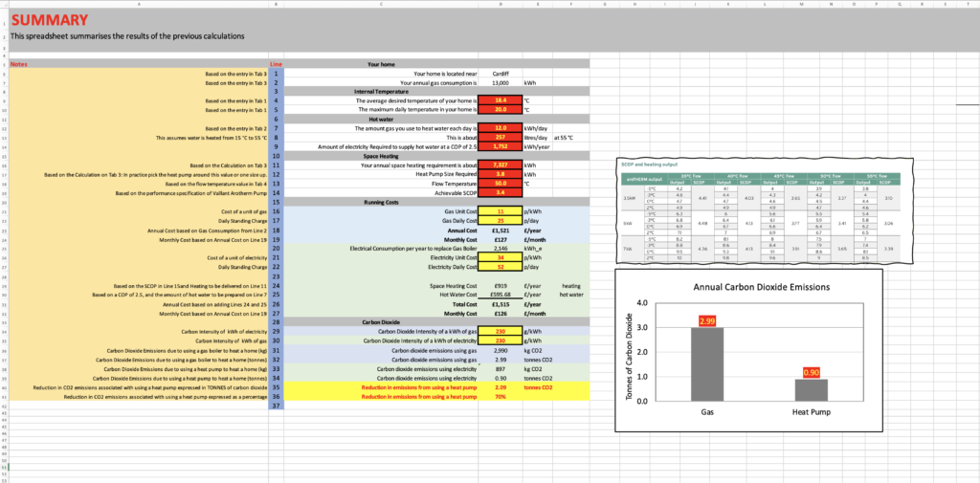Click the yellow Gas Daily Cost cell 25
The width and height of the screenshot is (980, 483).
500,221
